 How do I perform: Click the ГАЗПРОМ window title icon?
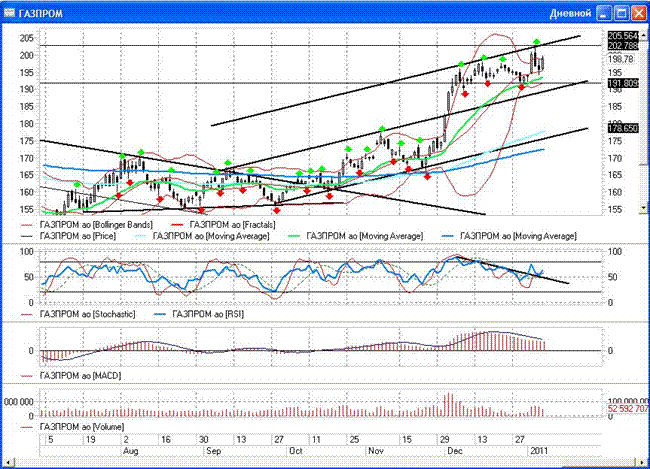pyautogui.click(x=9, y=13)
